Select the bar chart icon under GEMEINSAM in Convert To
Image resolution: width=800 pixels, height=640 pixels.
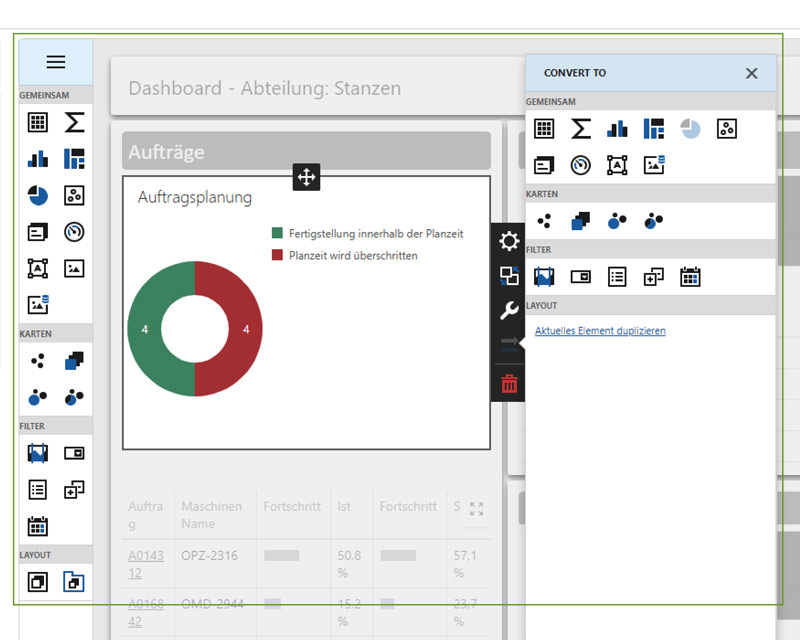617,128
